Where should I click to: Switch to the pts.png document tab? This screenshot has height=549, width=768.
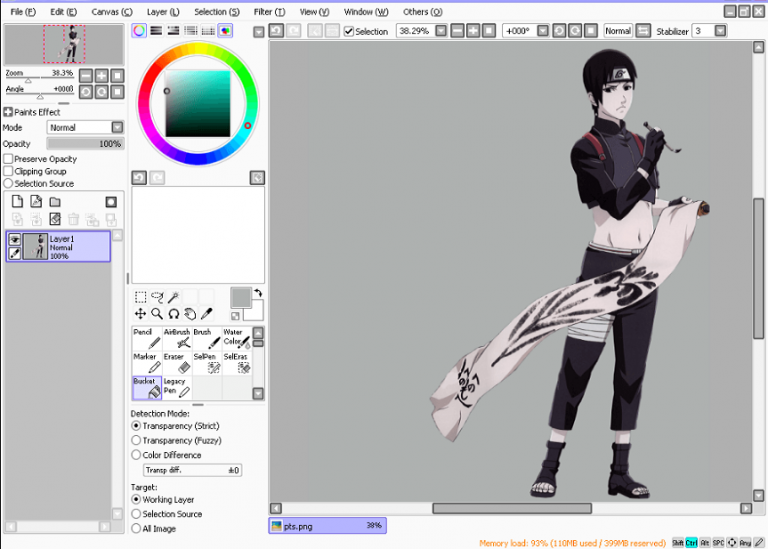click(327, 525)
